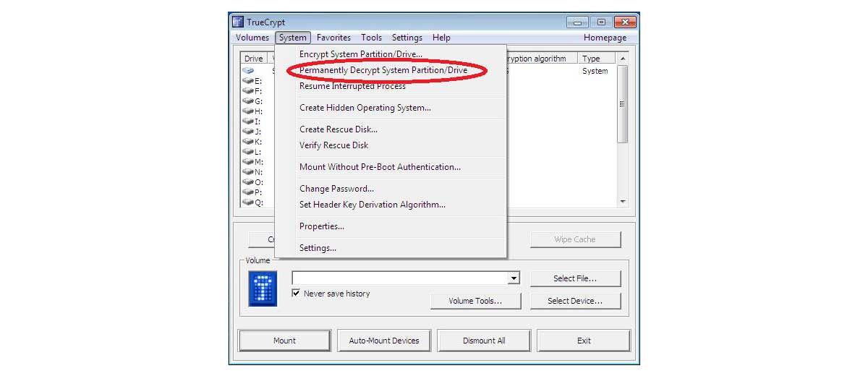Click drive list scrollbar up arrow

coord(623,59)
